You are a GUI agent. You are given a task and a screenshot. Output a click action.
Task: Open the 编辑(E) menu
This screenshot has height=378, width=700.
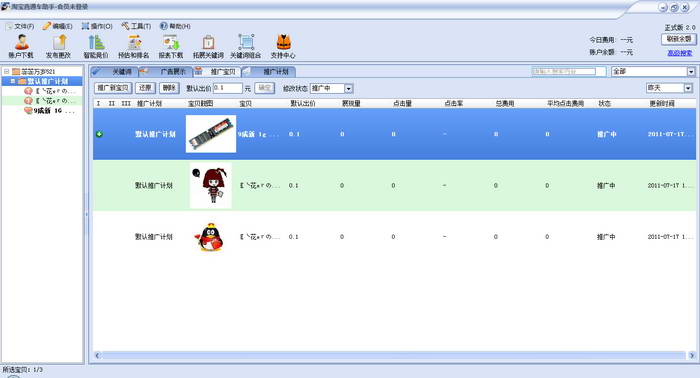58,26
